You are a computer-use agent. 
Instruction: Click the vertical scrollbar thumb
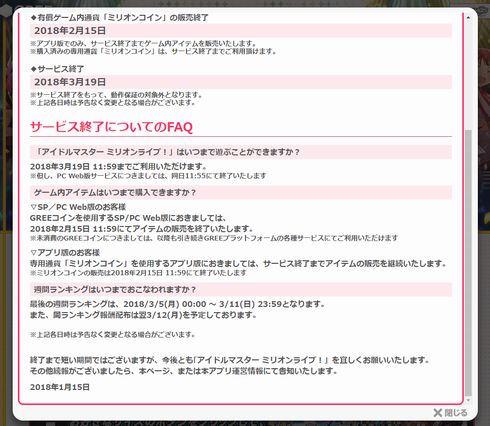pyautogui.click(x=468, y=262)
